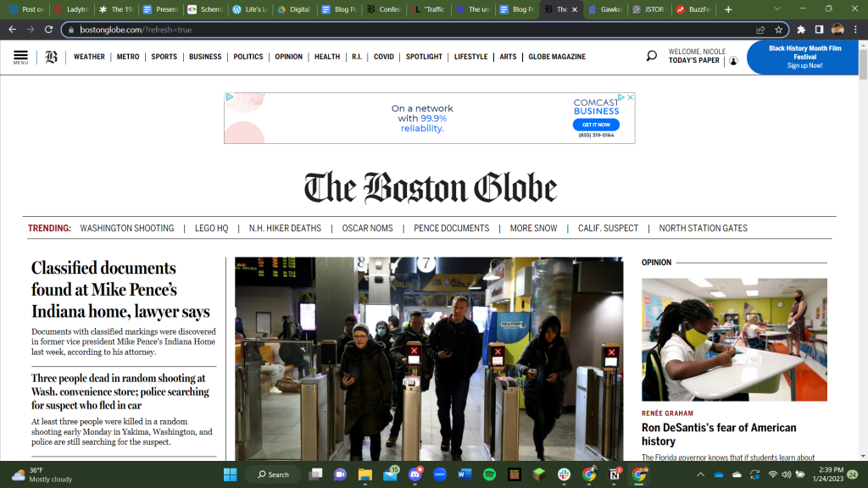Screen dimensions: 868x488
Task: Open the hamburger MENU on the Globe navigation
Action: pyautogui.click(x=20, y=57)
